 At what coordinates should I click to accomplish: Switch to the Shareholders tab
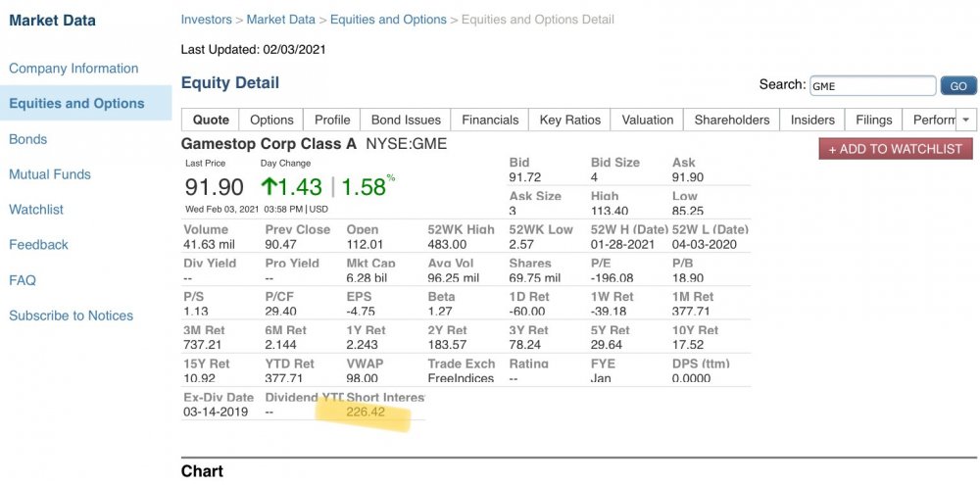(x=731, y=120)
